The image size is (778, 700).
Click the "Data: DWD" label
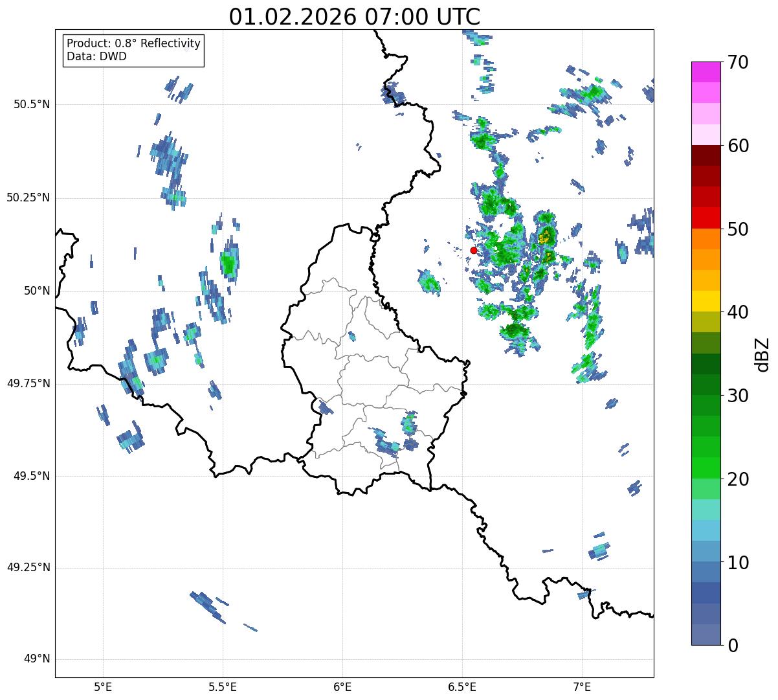(96, 56)
